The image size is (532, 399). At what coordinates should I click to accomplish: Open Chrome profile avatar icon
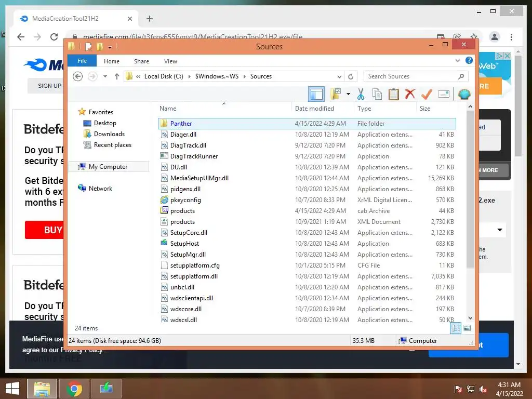click(495, 37)
